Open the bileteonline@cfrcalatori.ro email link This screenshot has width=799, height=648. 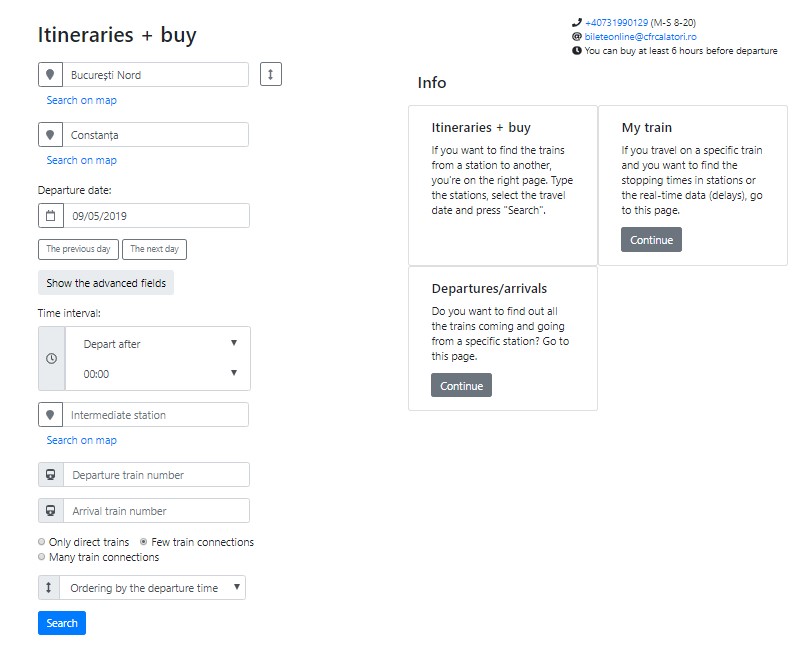coord(640,37)
